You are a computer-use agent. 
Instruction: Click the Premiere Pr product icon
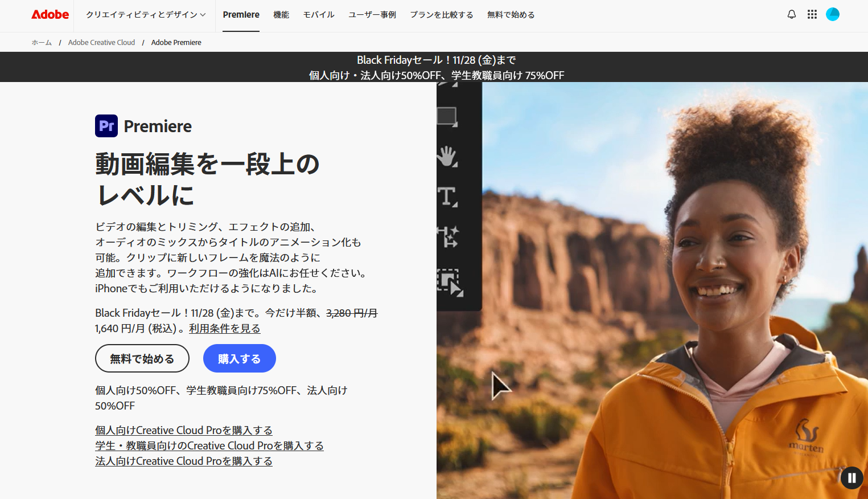click(x=106, y=126)
